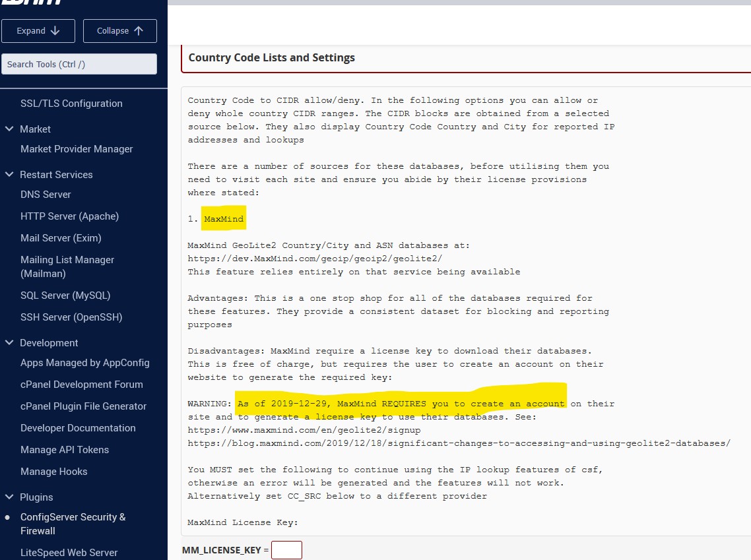
Task: Open Developer Documentation
Action: point(78,428)
